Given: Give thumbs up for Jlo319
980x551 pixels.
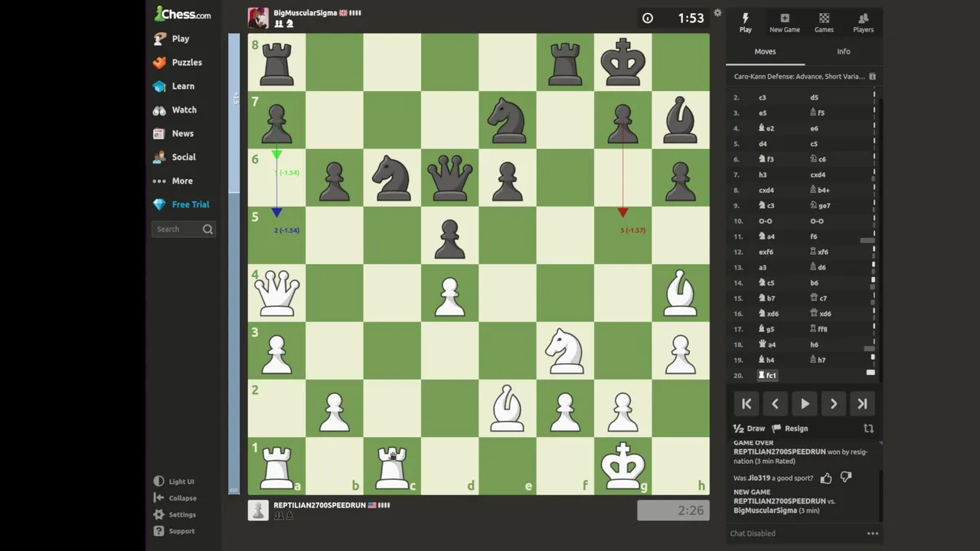Looking at the screenshot, I should [x=826, y=478].
